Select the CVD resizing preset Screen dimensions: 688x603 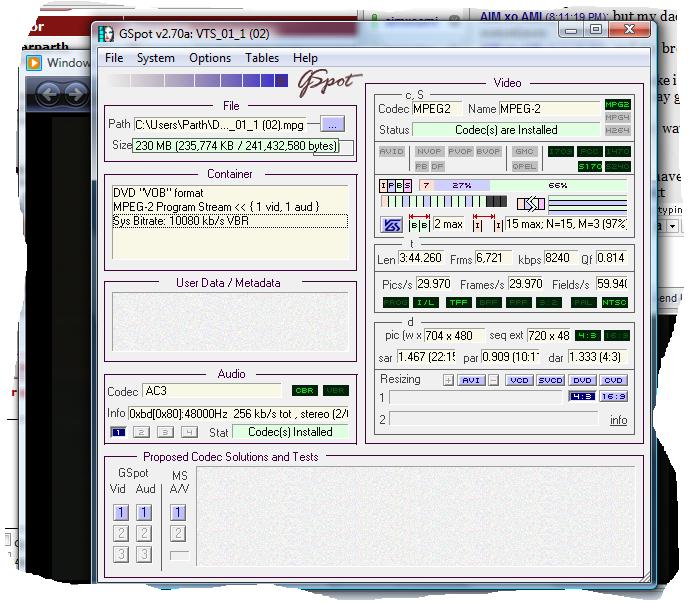[613, 380]
